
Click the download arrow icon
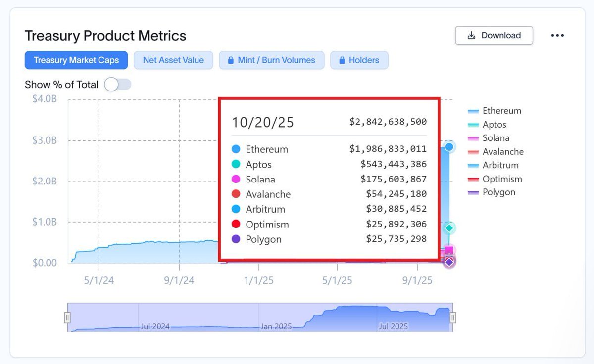pyautogui.click(x=472, y=35)
